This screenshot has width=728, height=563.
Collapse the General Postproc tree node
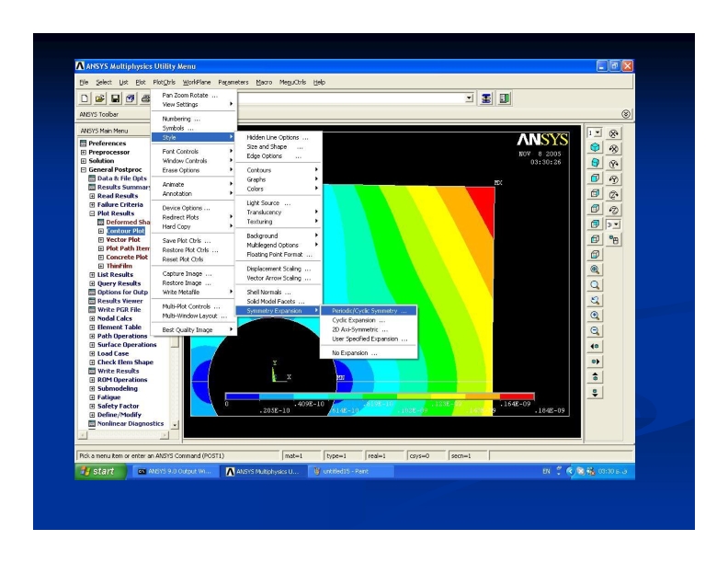(x=84, y=169)
